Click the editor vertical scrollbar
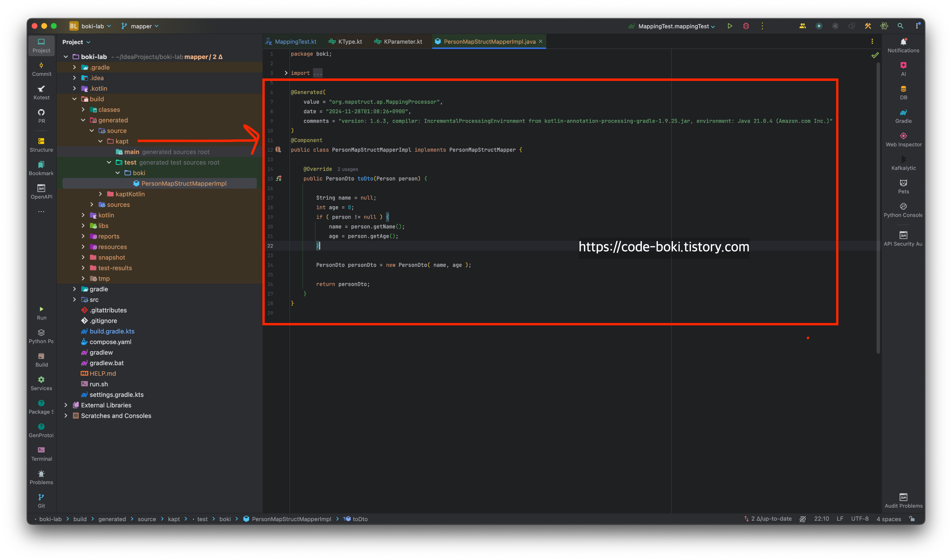The width and height of the screenshot is (952, 560). (x=878, y=208)
